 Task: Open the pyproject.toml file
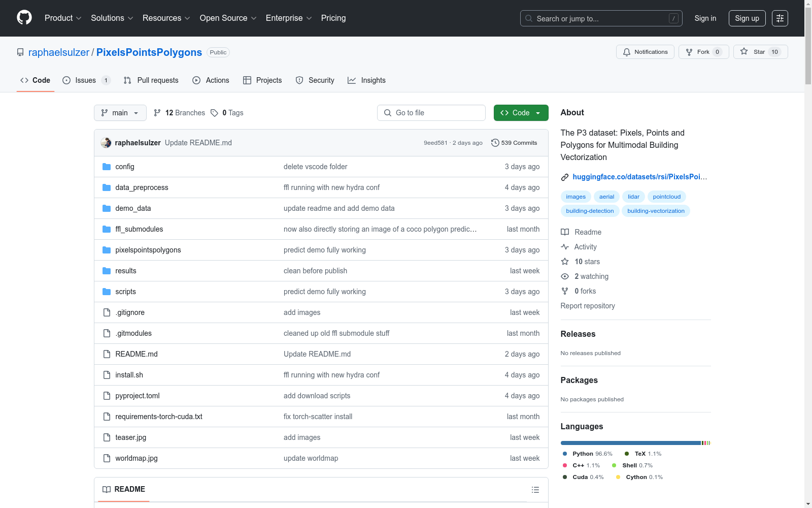138,396
